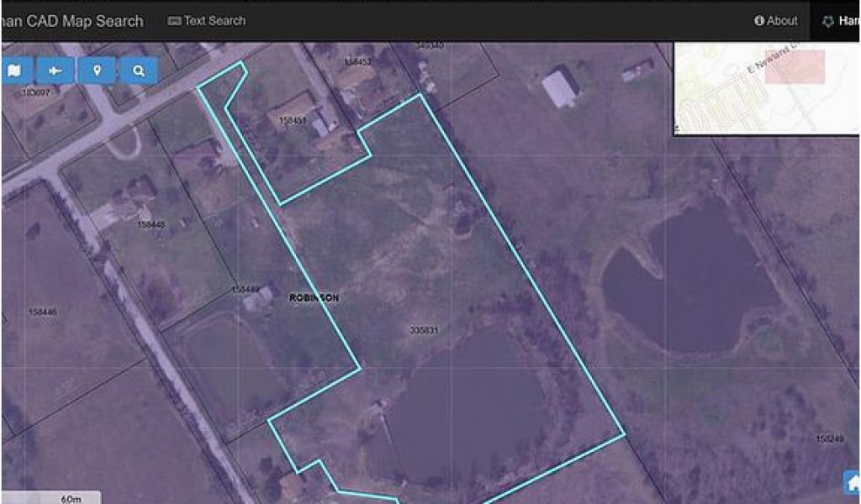Screen dimensions: 861x504
Task: Select parcel 158448 on map
Action: (151, 224)
